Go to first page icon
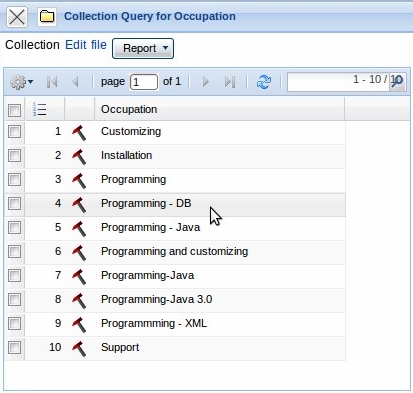 pyautogui.click(x=52, y=82)
